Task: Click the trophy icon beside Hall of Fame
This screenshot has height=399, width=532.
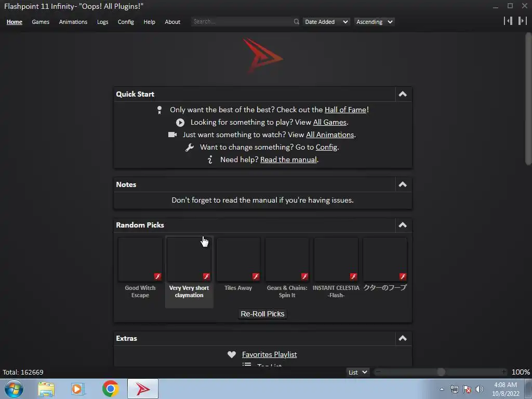Action: click(x=159, y=110)
